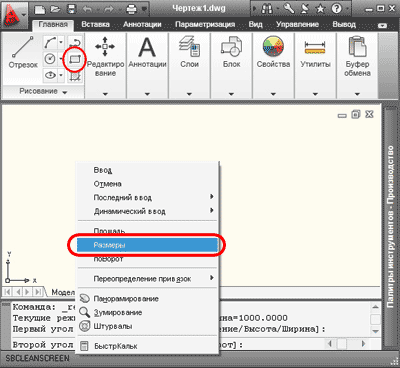Click the command line scroll up arrow

pyautogui.click(x=376, y=307)
